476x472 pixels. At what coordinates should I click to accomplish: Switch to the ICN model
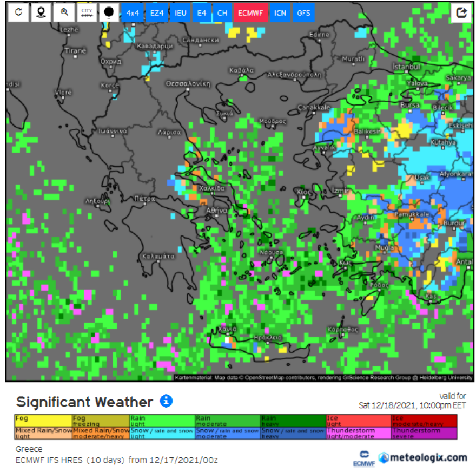[280, 12]
